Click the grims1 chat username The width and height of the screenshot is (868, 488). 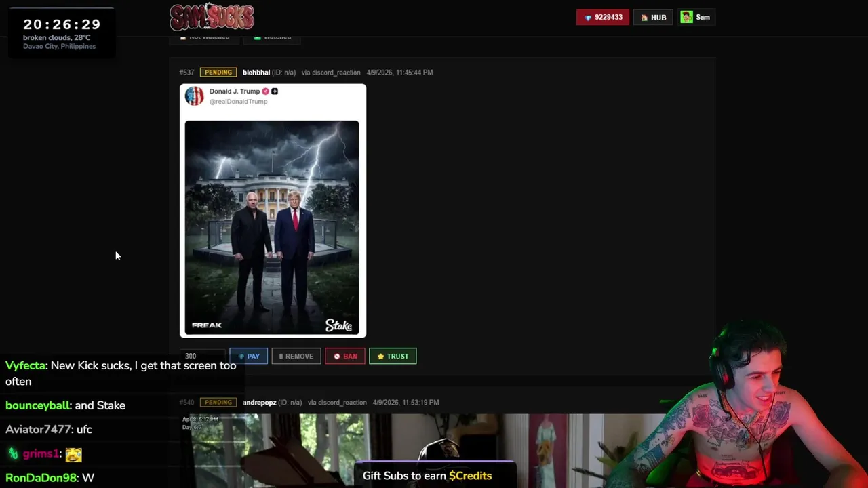click(x=41, y=454)
